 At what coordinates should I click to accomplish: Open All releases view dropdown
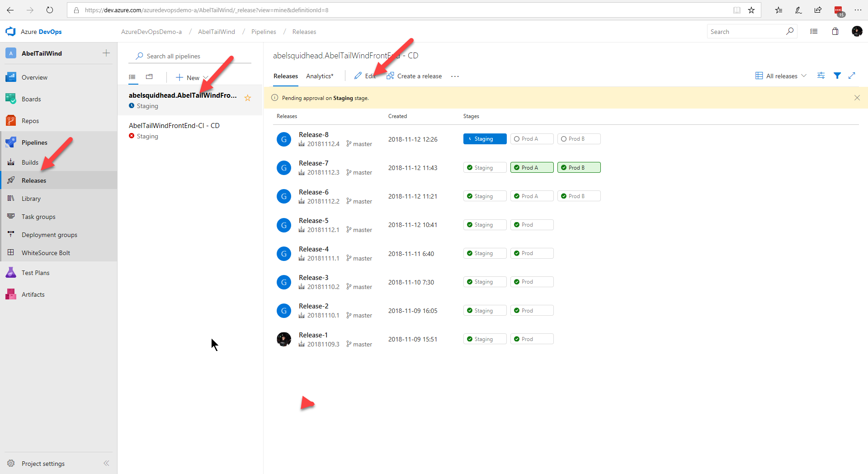pos(781,76)
